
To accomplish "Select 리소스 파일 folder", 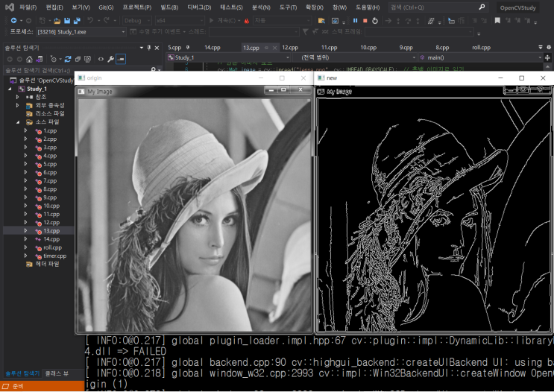I will (50, 114).
